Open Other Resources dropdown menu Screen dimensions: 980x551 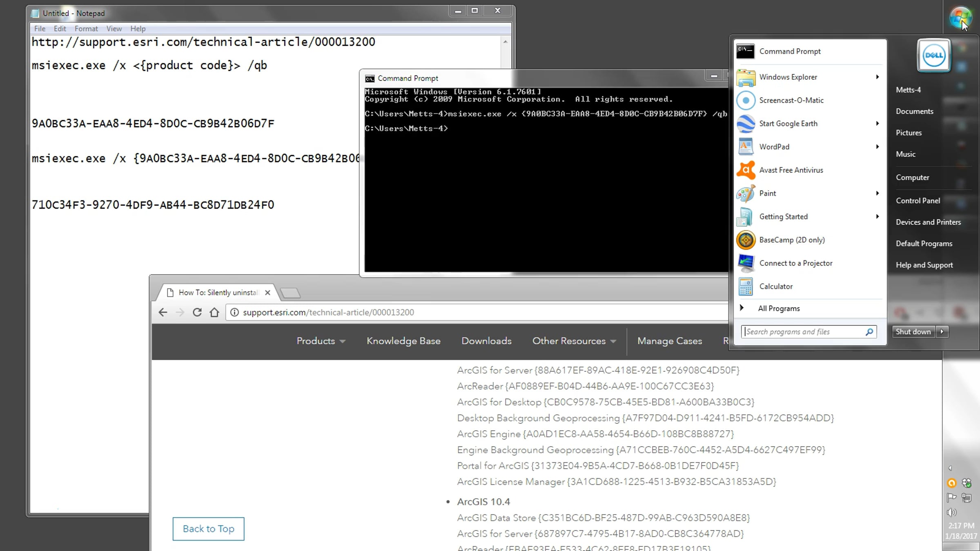pos(574,341)
